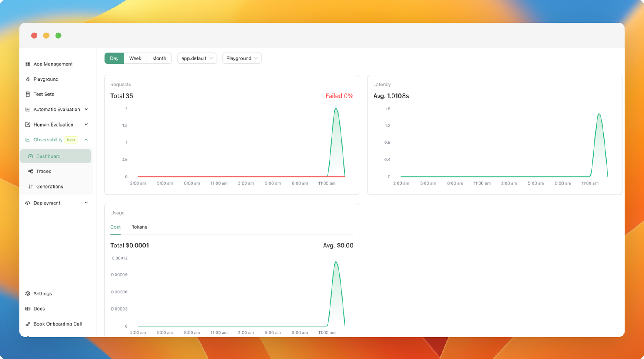Click the App Management grid icon
Viewport: 644px width, 359px height.
click(x=28, y=64)
